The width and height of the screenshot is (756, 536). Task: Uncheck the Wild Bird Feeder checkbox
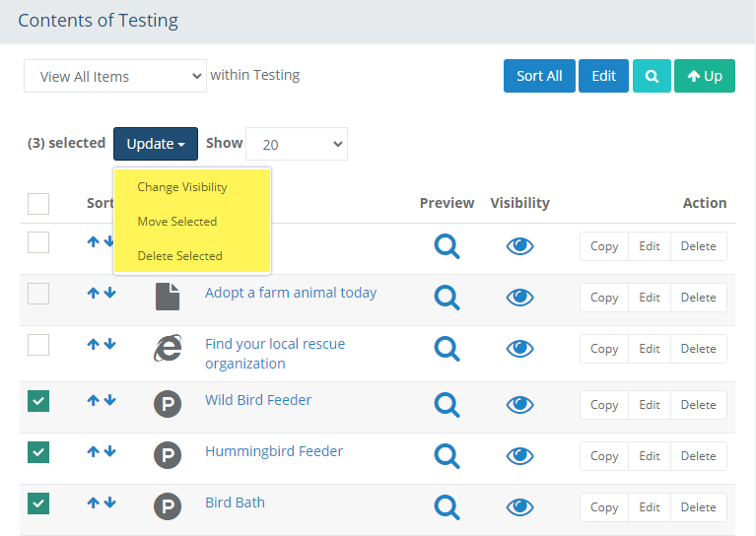click(38, 401)
